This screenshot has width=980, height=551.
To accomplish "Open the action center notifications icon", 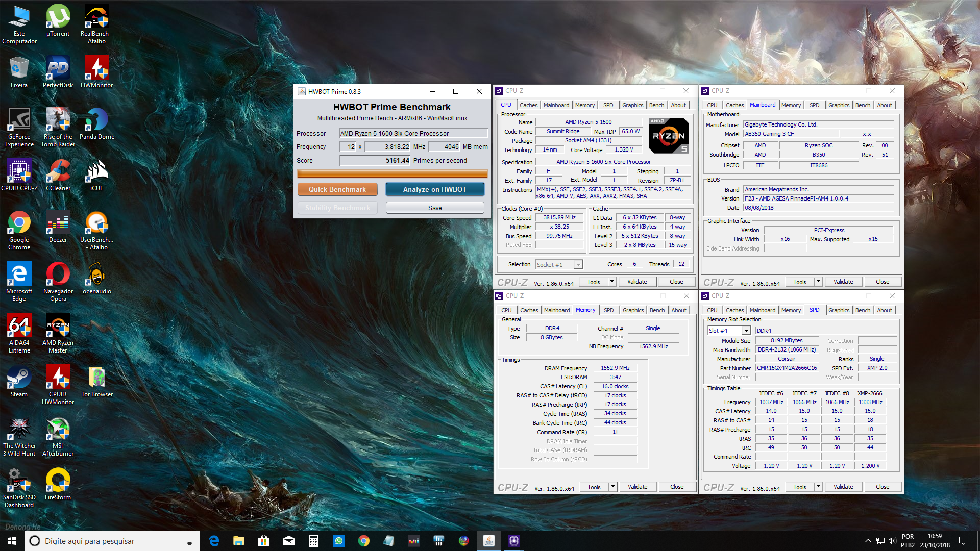I will (x=963, y=541).
